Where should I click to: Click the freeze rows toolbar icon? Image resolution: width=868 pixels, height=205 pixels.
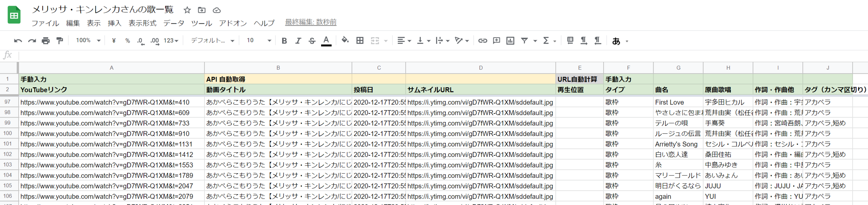(x=570, y=41)
